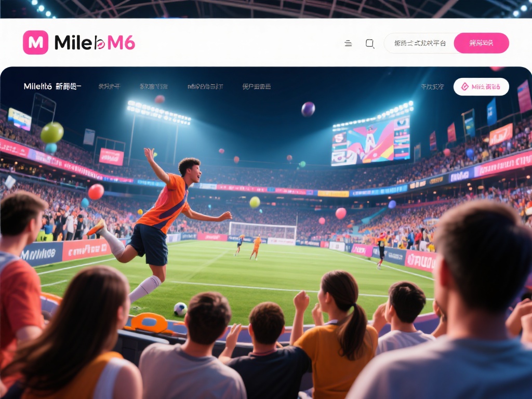The image size is (532, 399).
Task: Select the nav item starting with 便
Action: click(x=257, y=87)
